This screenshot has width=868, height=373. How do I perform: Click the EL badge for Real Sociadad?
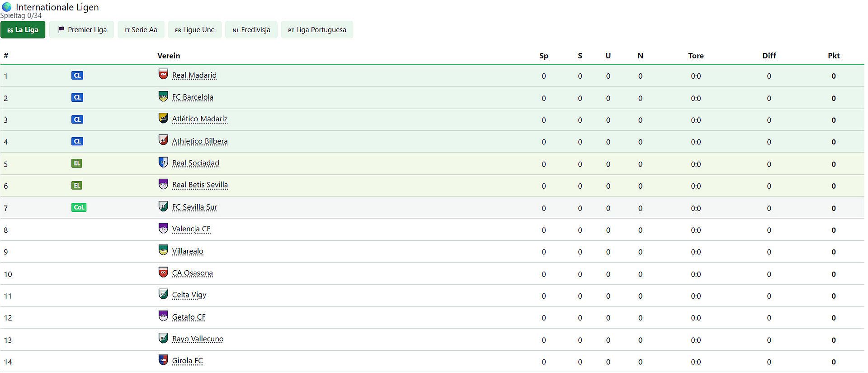77,163
